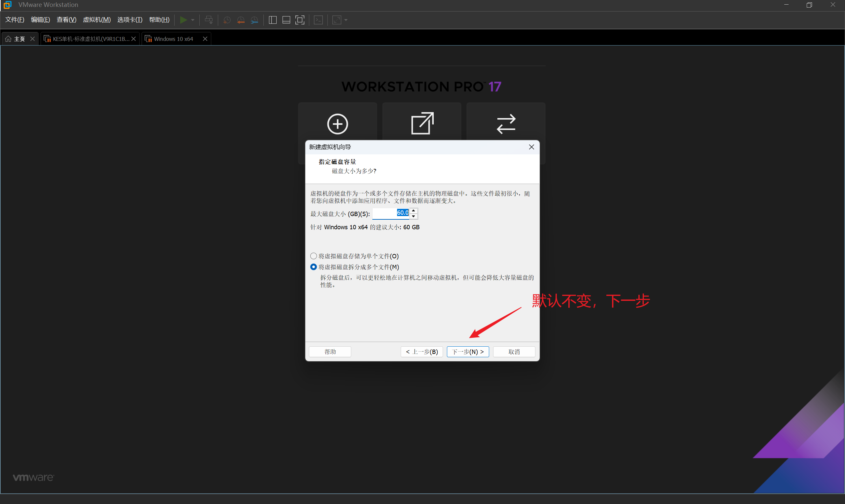Open the 虚拟机(M) menu

(97, 20)
